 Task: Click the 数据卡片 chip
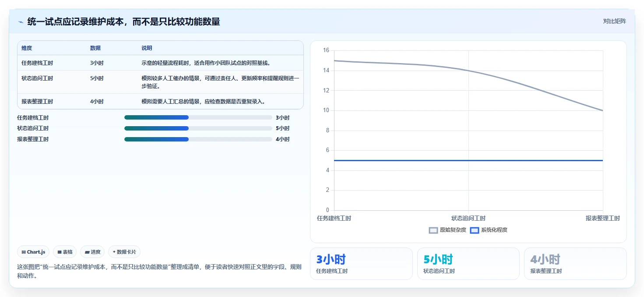coord(124,252)
